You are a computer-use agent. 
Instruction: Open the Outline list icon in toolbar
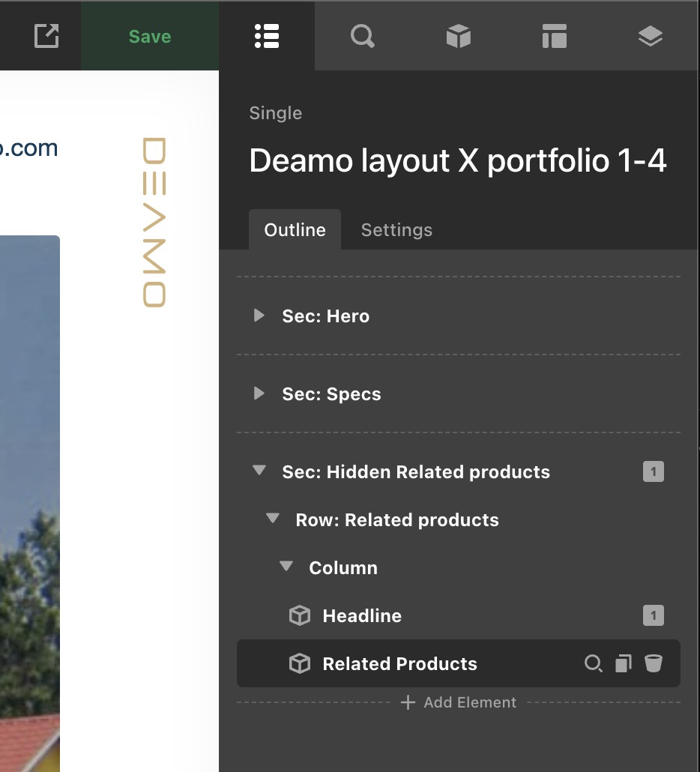point(267,36)
